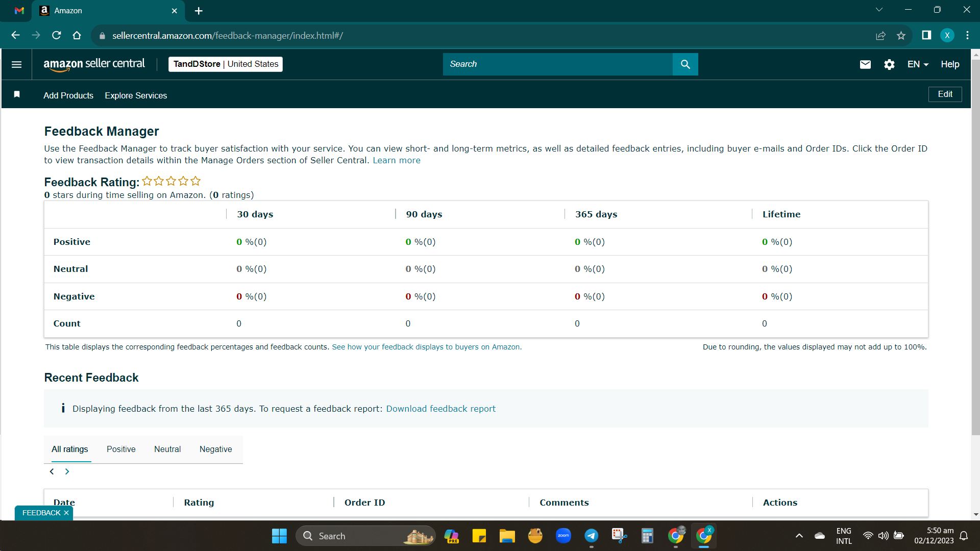Image resolution: width=980 pixels, height=551 pixels.
Task: Click the Comments column header
Action: (564, 503)
